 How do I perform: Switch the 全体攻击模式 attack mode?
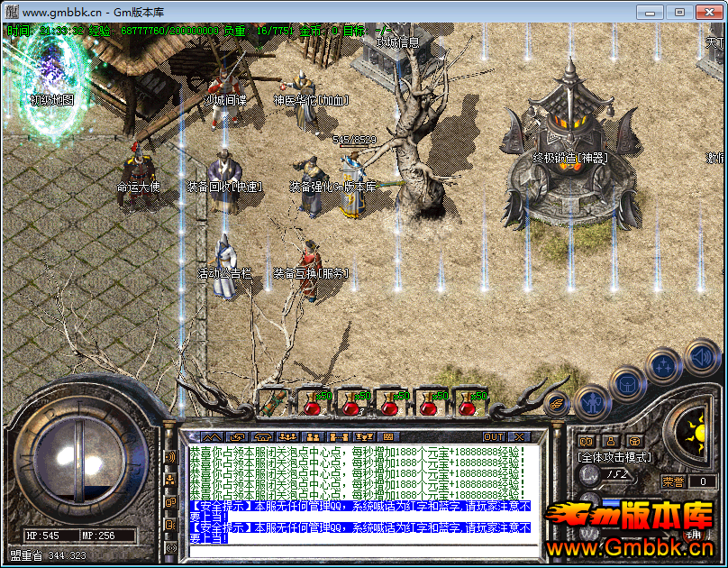[614, 457]
